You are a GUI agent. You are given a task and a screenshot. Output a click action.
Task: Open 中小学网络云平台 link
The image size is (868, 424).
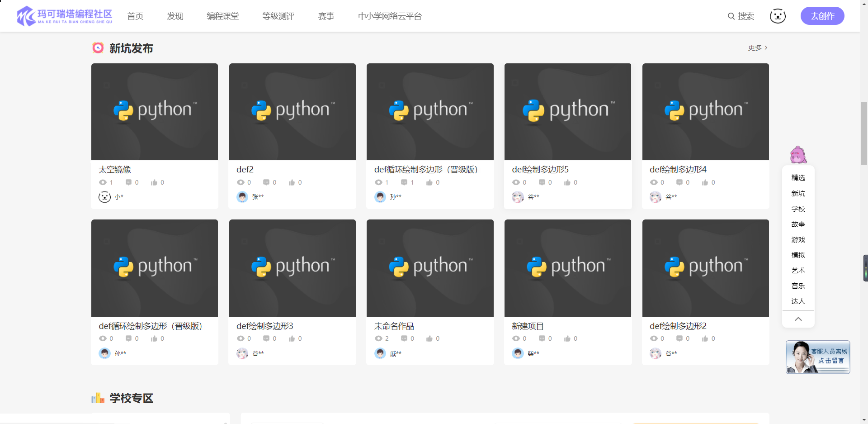390,16
